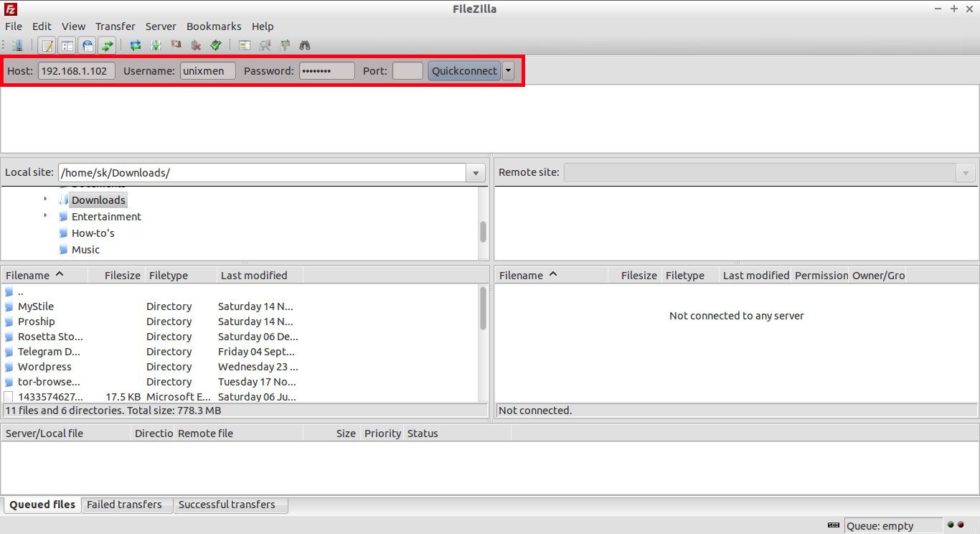This screenshot has height=534, width=980.
Task: Select the tor-browse... directory row
Action: (240, 382)
